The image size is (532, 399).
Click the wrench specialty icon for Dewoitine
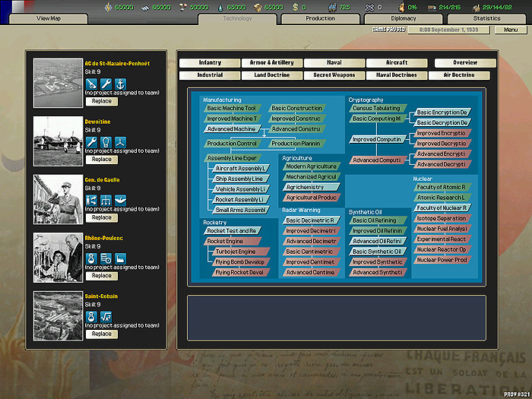pyautogui.click(x=91, y=141)
